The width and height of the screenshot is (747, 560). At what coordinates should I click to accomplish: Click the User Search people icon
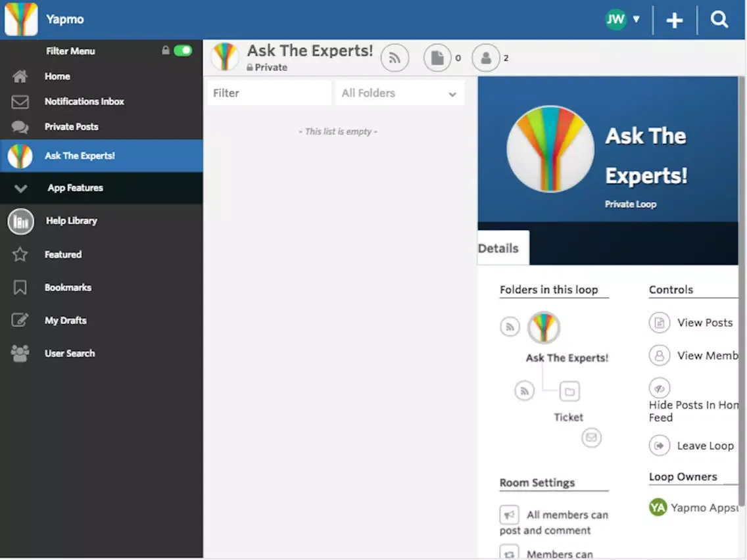click(20, 354)
